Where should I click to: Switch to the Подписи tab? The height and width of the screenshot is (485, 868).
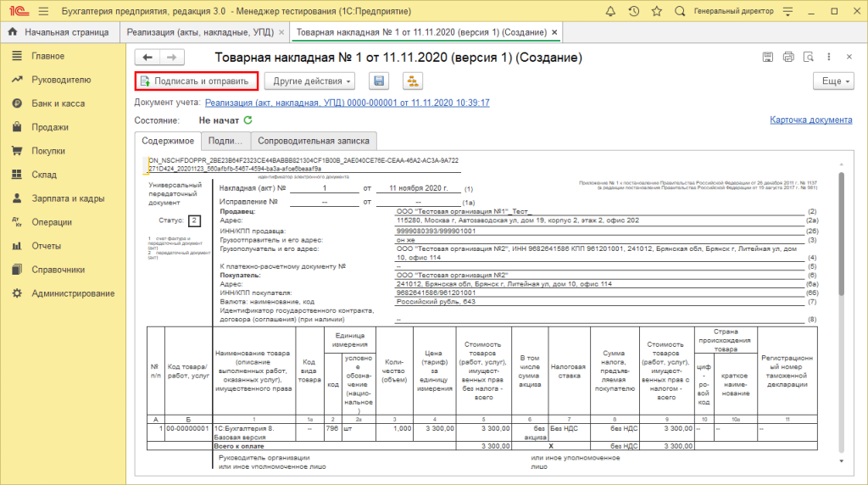pyautogui.click(x=225, y=141)
